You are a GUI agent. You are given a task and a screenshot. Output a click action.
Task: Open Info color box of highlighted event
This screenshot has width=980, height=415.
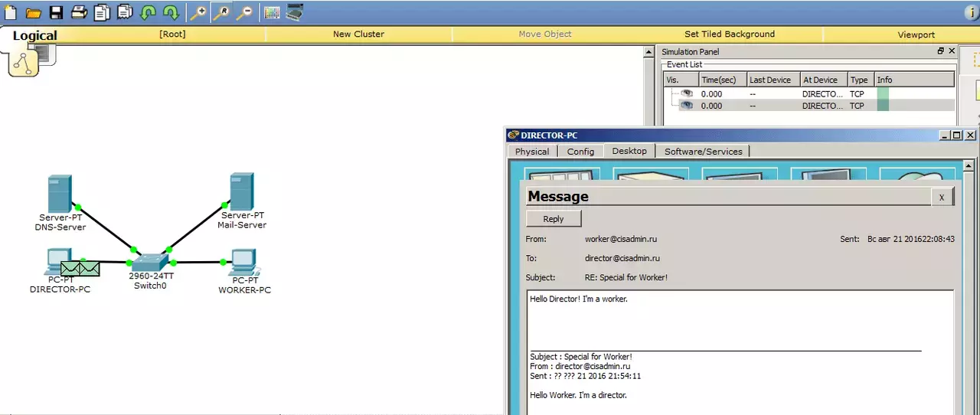(x=883, y=106)
